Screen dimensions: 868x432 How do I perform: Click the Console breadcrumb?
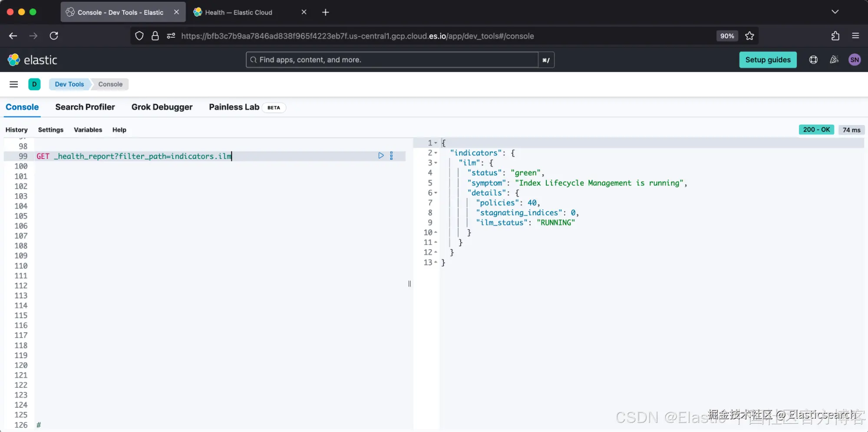click(x=110, y=84)
